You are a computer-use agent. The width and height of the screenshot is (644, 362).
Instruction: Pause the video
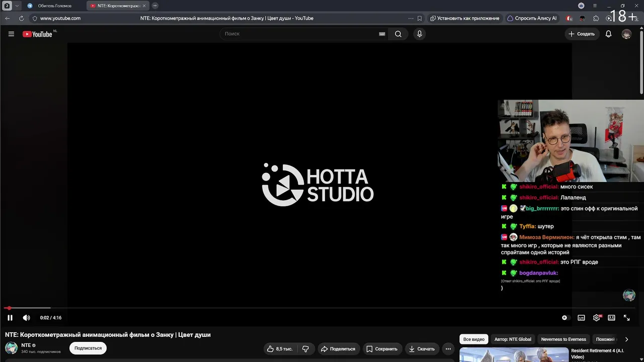(x=10, y=318)
